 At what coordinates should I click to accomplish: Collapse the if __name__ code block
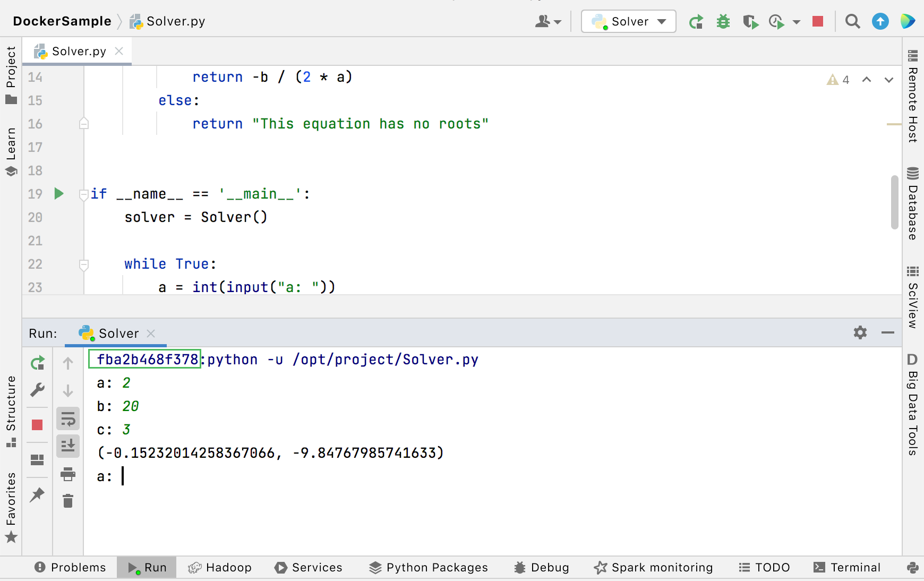(x=83, y=194)
